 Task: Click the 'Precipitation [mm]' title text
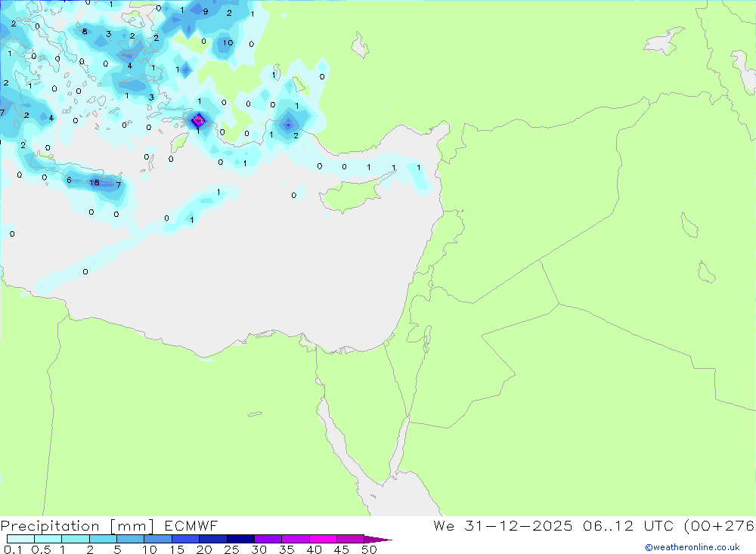[x=77, y=526]
